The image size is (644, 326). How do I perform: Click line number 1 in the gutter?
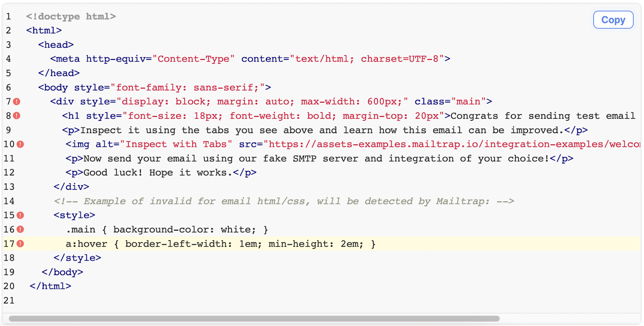8,17
